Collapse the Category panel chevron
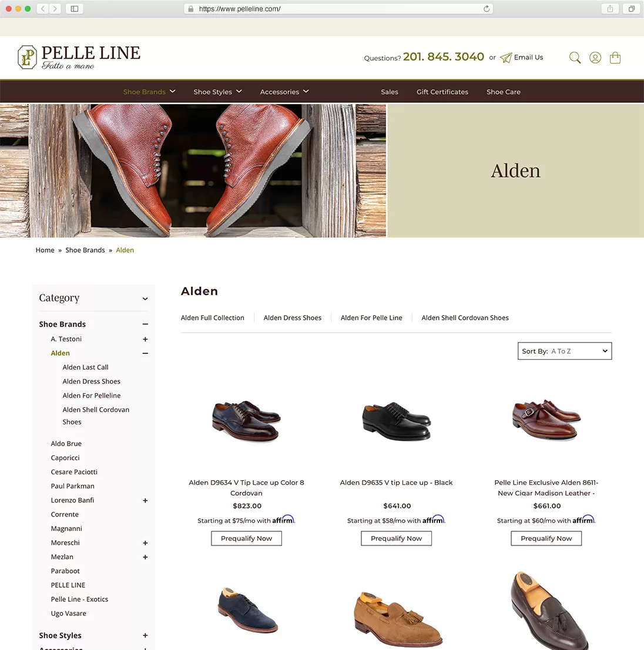This screenshot has width=644, height=650. [145, 299]
